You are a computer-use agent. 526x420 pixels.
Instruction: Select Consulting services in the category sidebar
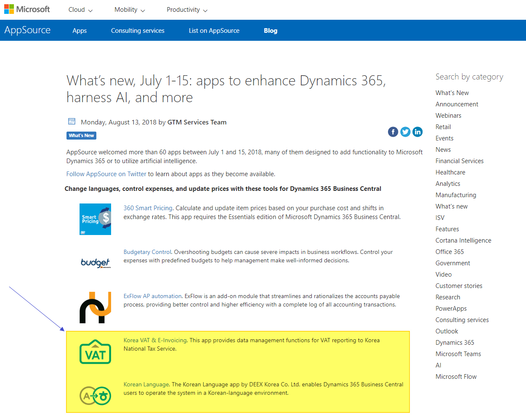[462, 320]
